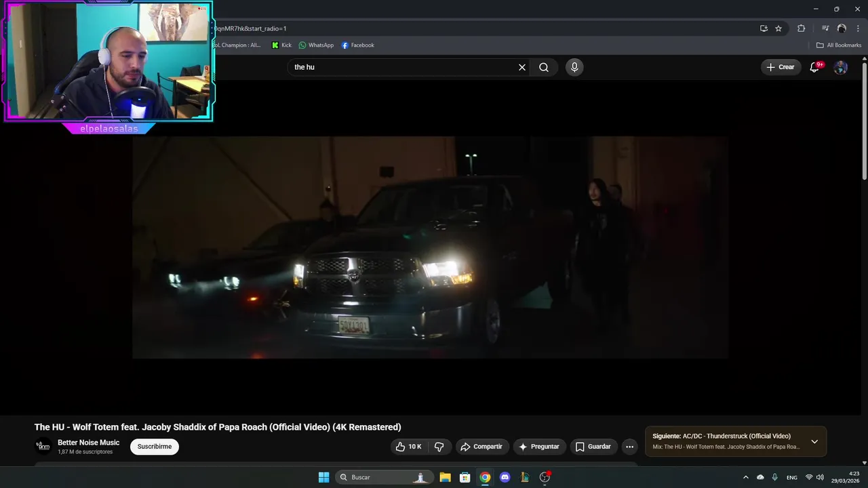
Task: Save the video with Guardar
Action: pyautogui.click(x=593, y=447)
